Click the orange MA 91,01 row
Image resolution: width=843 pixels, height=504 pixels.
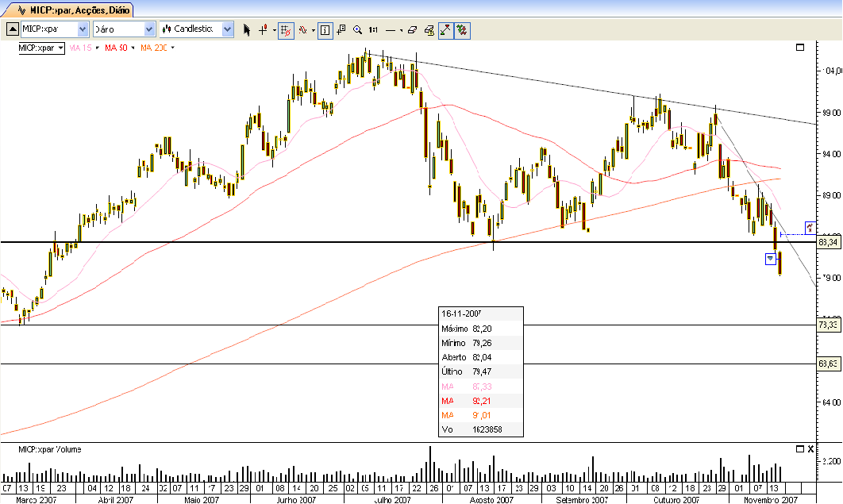point(481,415)
